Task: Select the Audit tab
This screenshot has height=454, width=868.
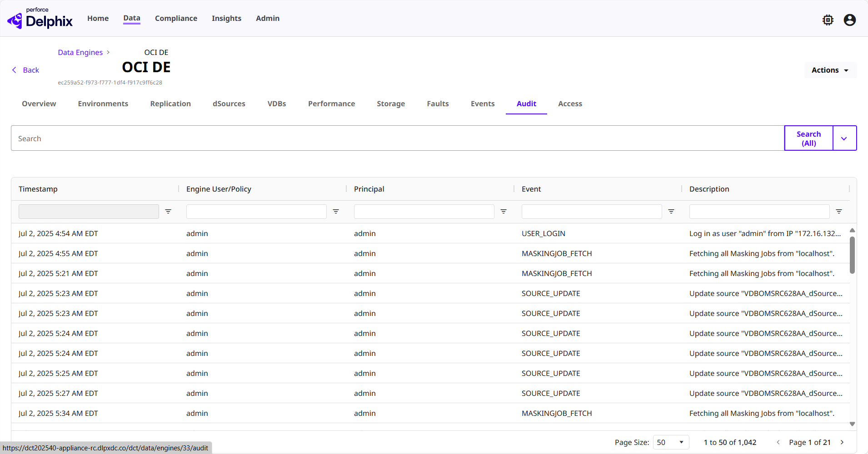Action: (526, 104)
